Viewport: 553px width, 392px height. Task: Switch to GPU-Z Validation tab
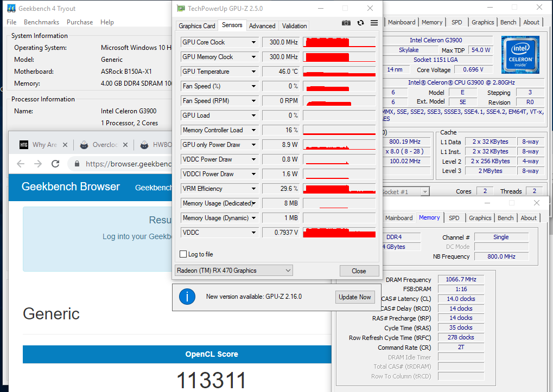[x=294, y=25]
